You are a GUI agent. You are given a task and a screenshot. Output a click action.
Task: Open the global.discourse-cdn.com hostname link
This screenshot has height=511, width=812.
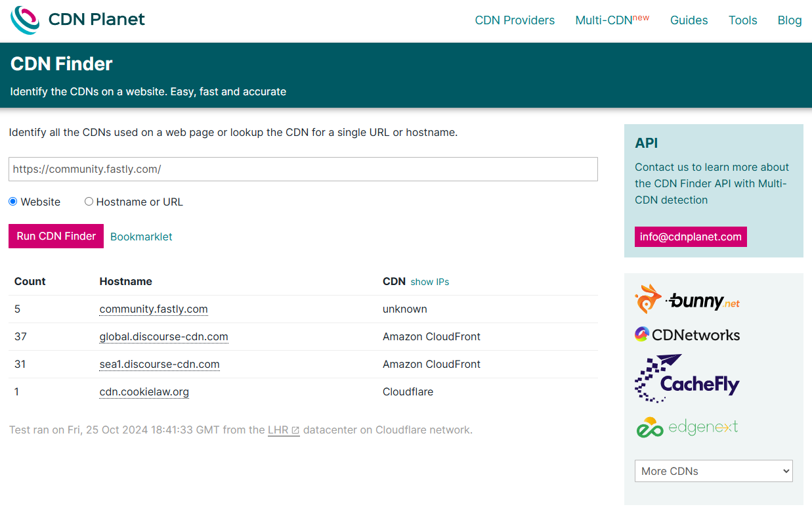click(163, 336)
